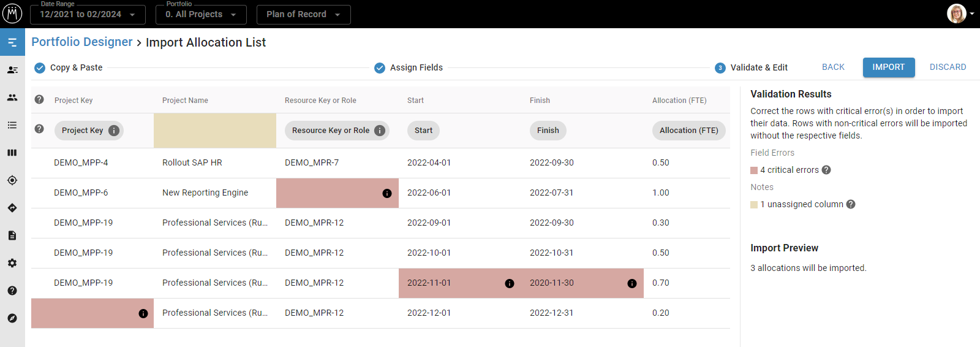Click error info icon in DEMO_MPP-6 row
The width and height of the screenshot is (980, 347).
pyautogui.click(x=386, y=193)
